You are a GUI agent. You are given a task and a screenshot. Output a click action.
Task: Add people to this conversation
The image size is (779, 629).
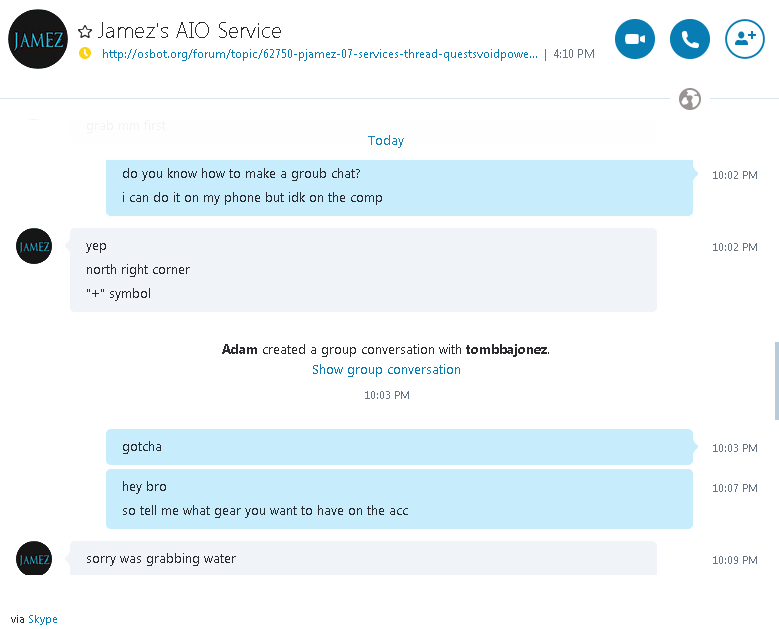click(x=744, y=39)
